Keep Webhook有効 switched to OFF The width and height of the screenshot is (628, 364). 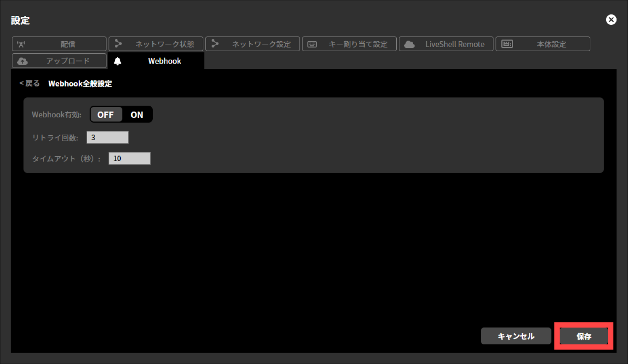click(x=106, y=114)
